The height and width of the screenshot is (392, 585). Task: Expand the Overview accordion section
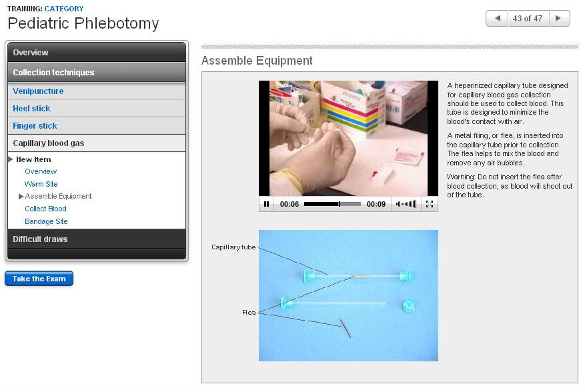coord(97,53)
